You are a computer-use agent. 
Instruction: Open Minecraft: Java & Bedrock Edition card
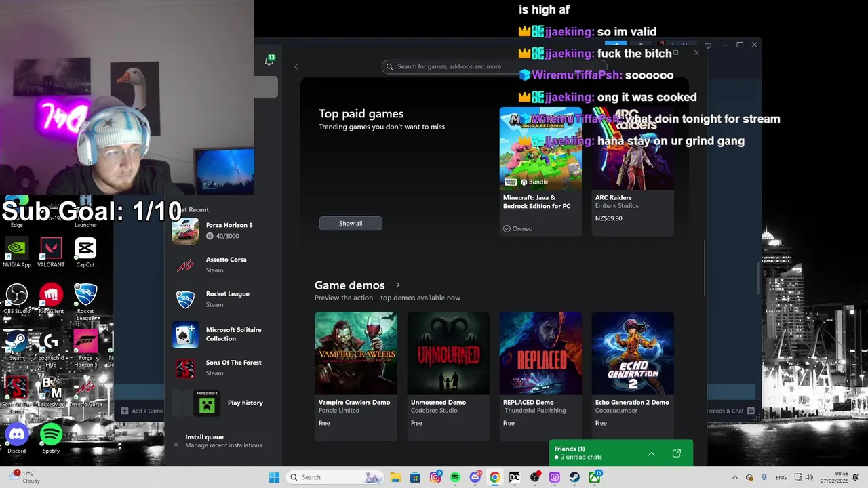540,171
